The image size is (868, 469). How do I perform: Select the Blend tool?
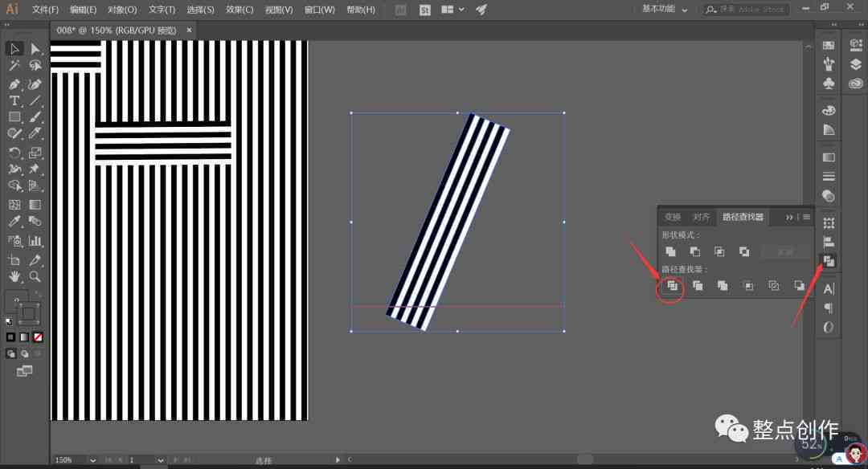(35, 222)
